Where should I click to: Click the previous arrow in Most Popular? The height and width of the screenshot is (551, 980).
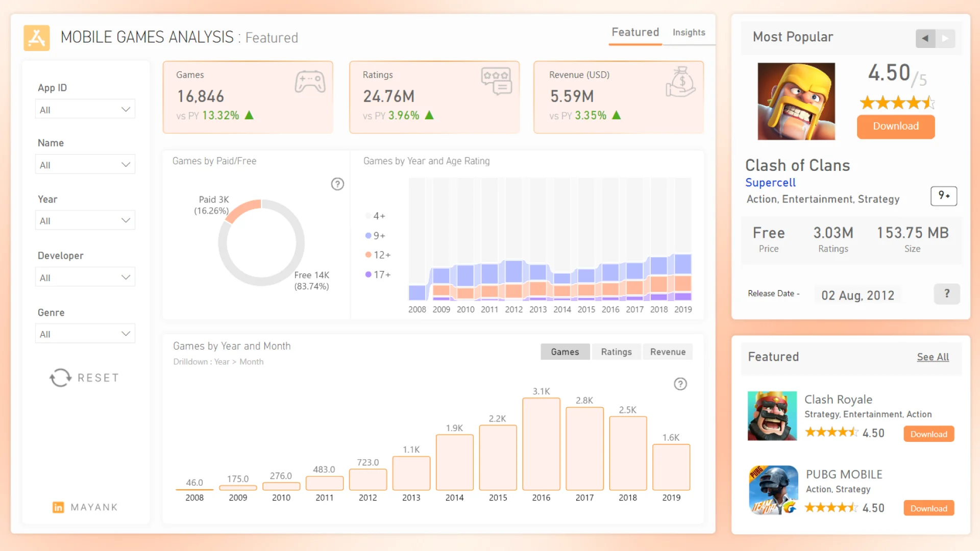pyautogui.click(x=925, y=38)
